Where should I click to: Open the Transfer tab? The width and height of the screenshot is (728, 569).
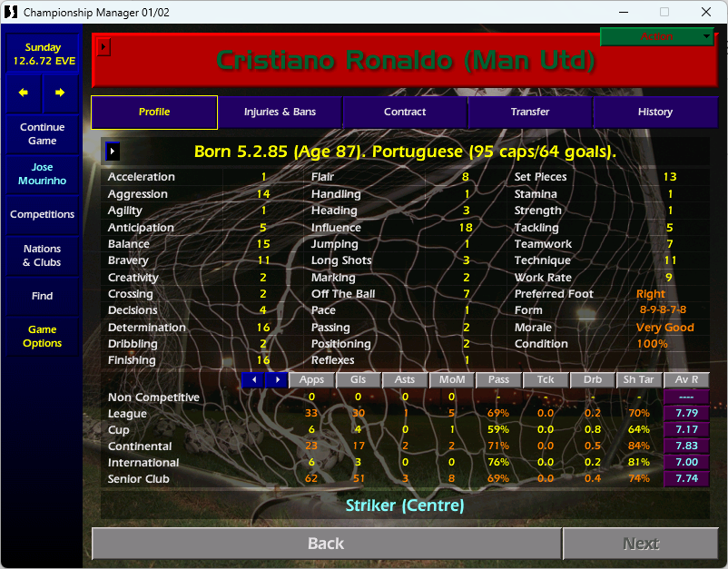coord(530,112)
